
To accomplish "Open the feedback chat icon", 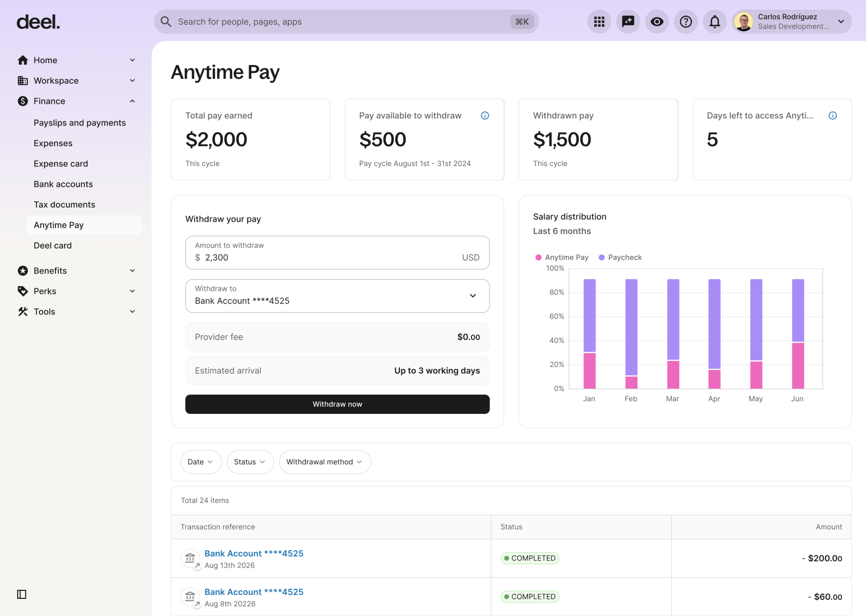I will (628, 22).
